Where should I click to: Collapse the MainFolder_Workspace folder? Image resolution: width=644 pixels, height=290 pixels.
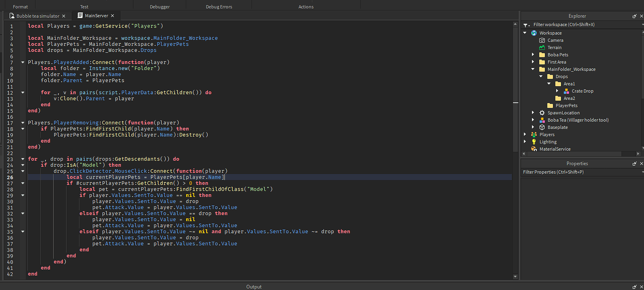pyautogui.click(x=533, y=69)
